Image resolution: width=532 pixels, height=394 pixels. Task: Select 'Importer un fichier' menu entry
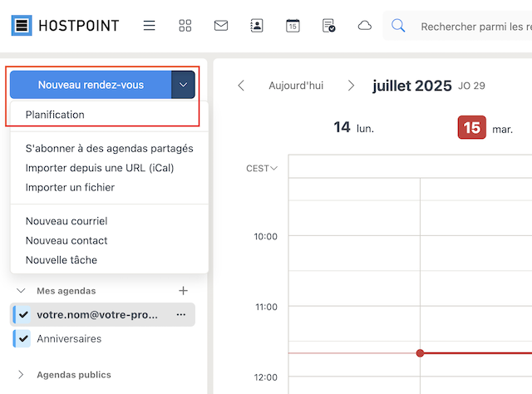click(x=109, y=187)
